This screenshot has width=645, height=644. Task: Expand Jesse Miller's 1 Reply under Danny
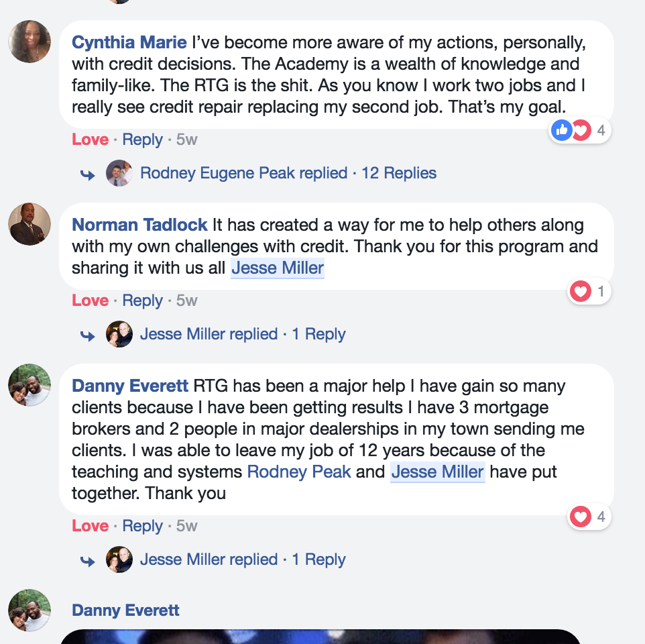pyautogui.click(x=318, y=559)
